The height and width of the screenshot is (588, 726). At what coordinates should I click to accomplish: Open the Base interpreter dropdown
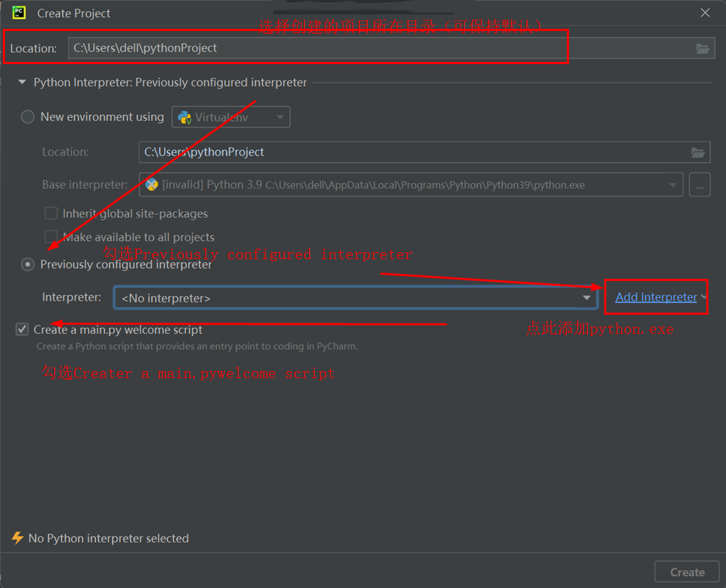pos(411,184)
